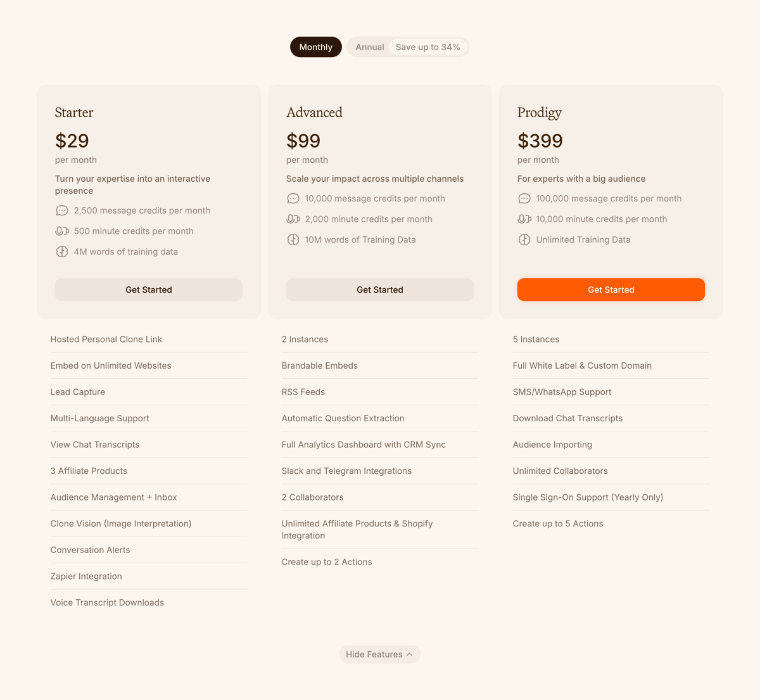Click the minute credits icon on Prodigy plan
This screenshot has width=760, height=700.
point(524,219)
